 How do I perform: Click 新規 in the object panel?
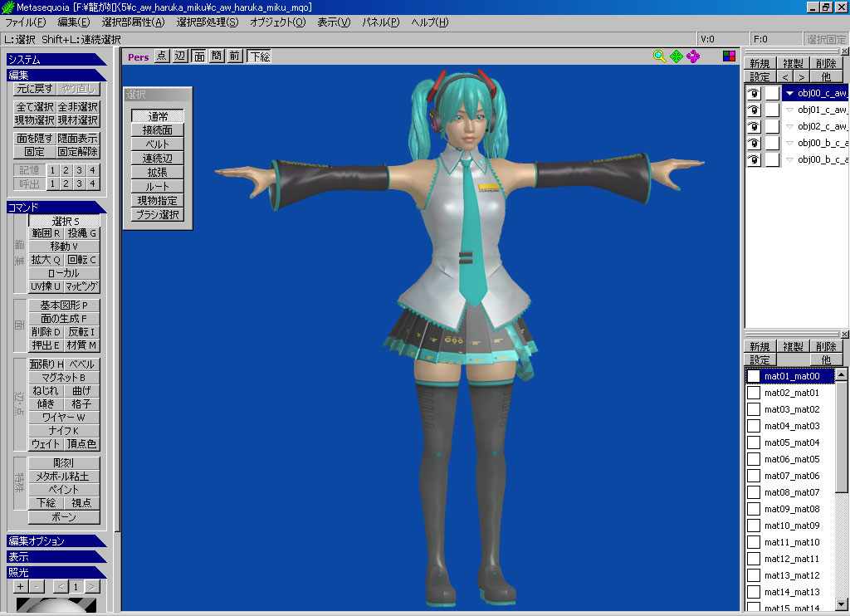[760, 63]
